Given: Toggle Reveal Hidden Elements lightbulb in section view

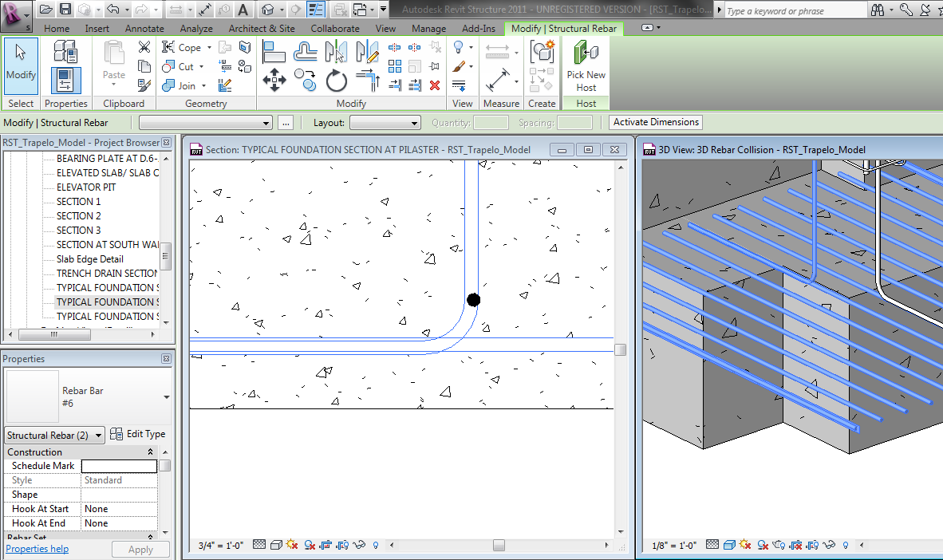Looking at the screenshot, I should click(x=376, y=544).
